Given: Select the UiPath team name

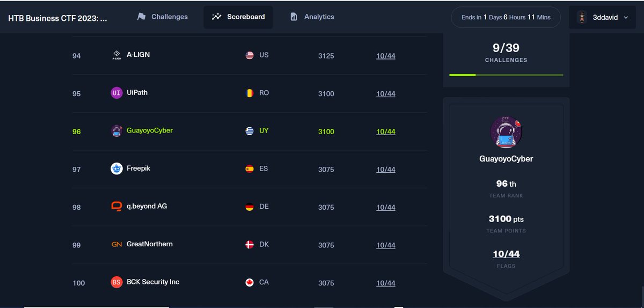Looking at the screenshot, I should tap(137, 92).
